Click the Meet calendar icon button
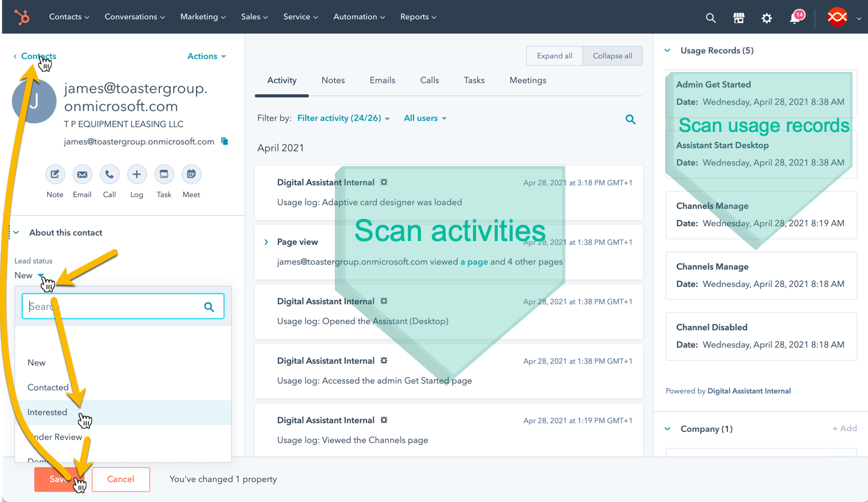868x502 pixels. tap(191, 174)
